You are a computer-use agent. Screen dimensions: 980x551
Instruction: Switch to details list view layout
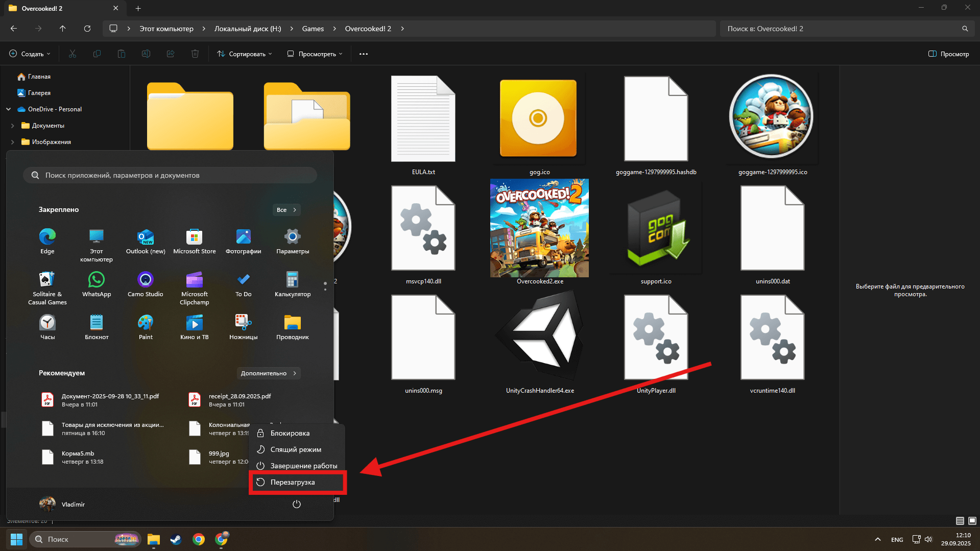pos(960,521)
